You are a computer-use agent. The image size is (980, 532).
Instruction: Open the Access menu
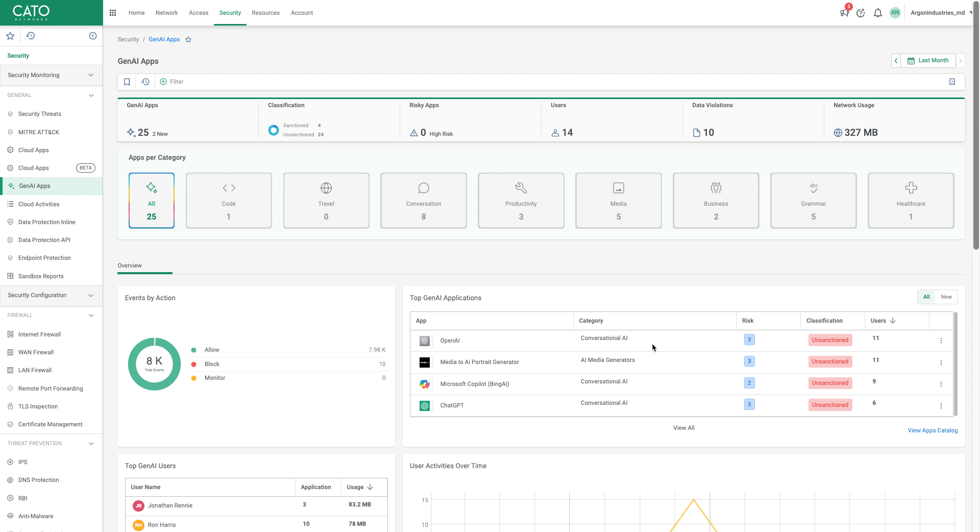199,13
